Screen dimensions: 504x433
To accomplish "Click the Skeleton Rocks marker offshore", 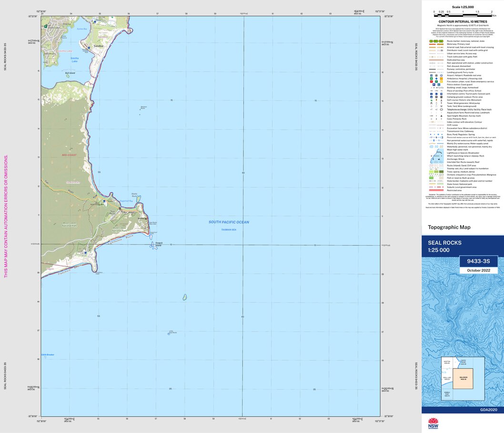I will pyautogui.click(x=140, y=109).
